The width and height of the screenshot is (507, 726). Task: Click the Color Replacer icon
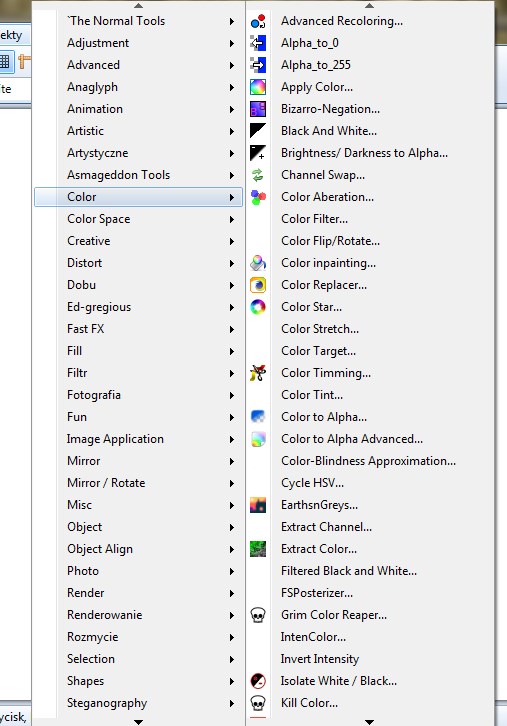[x=258, y=285]
